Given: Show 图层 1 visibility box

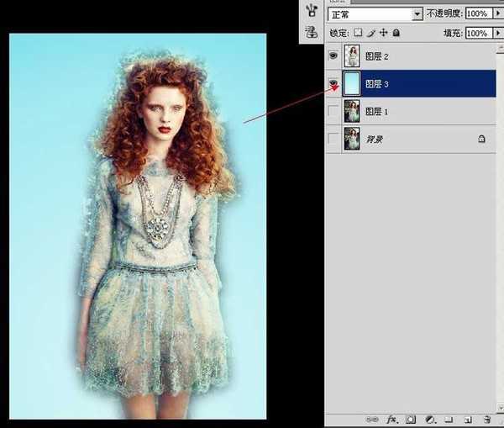Looking at the screenshot, I should pos(333,111).
